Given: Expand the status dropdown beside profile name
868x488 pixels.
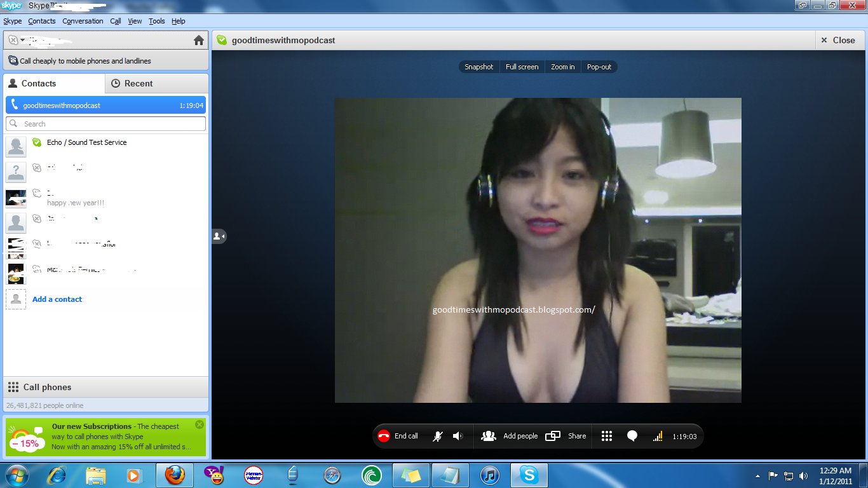Looking at the screenshot, I should coord(22,41).
